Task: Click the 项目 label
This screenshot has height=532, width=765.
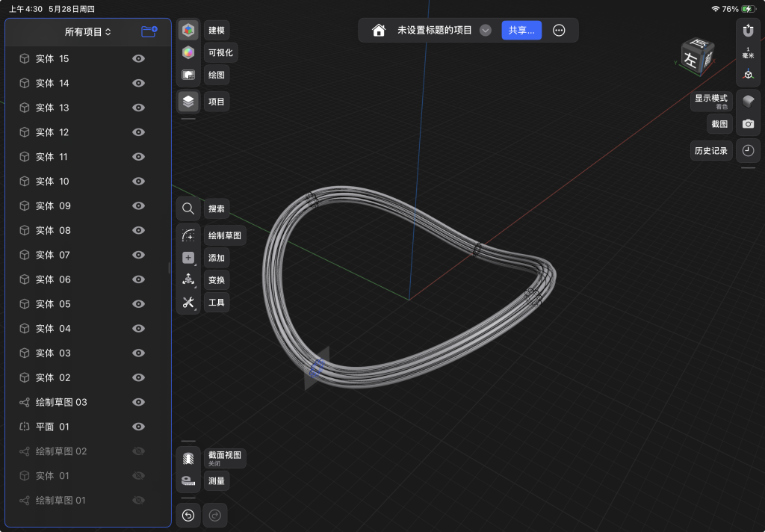Action: click(217, 102)
